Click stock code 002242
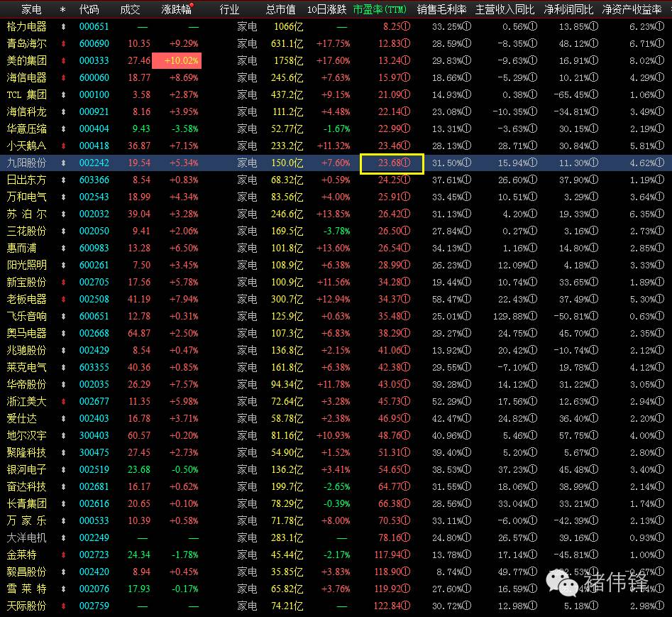672x617 pixels. click(x=94, y=163)
